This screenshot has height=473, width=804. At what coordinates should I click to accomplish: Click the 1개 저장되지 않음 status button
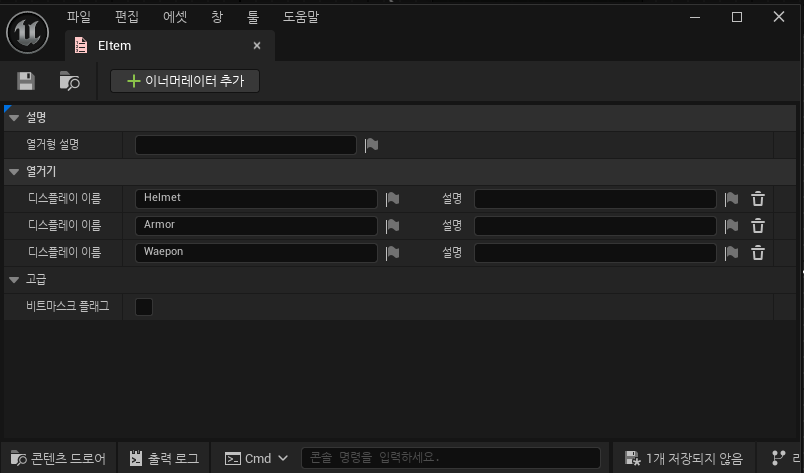(x=684, y=458)
